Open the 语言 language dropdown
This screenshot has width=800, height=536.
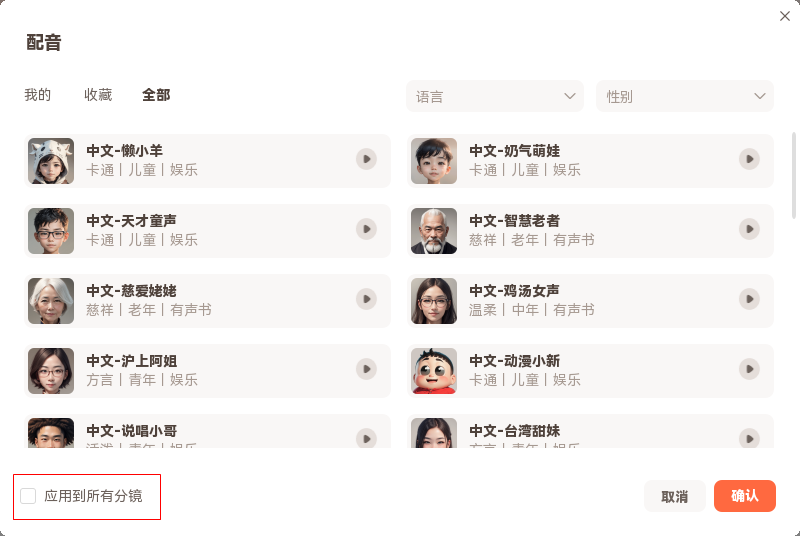[x=494, y=96]
